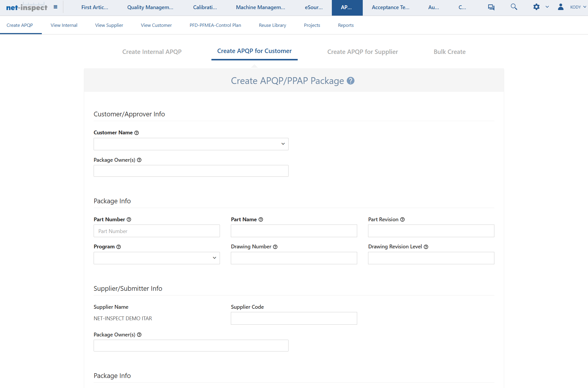Expand the Customer Name dropdown
The height and width of the screenshot is (388, 588).
tap(191, 144)
